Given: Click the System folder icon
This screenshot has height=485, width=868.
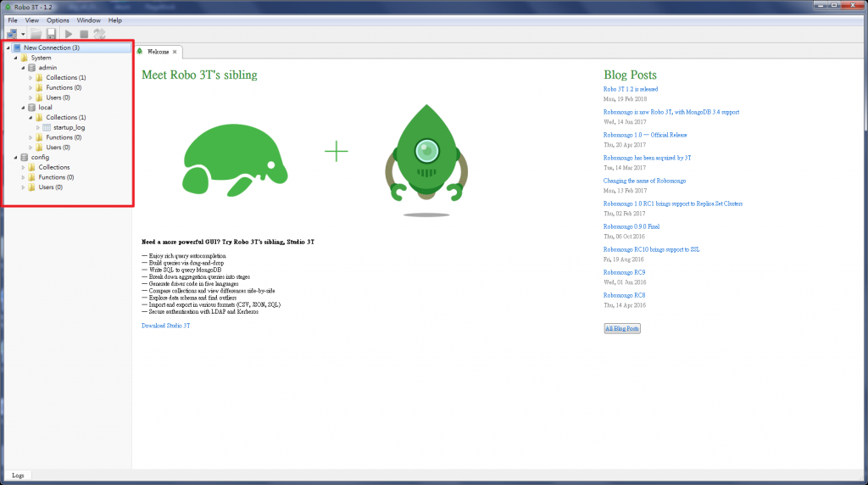Looking at the screenshot, I should pos(25,58).
